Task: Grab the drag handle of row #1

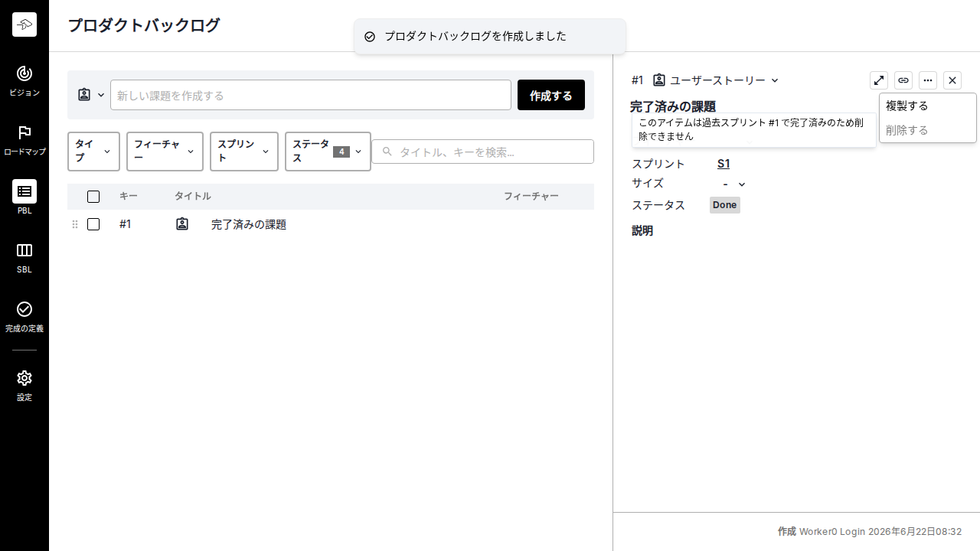Action: (x=75, y=224)
